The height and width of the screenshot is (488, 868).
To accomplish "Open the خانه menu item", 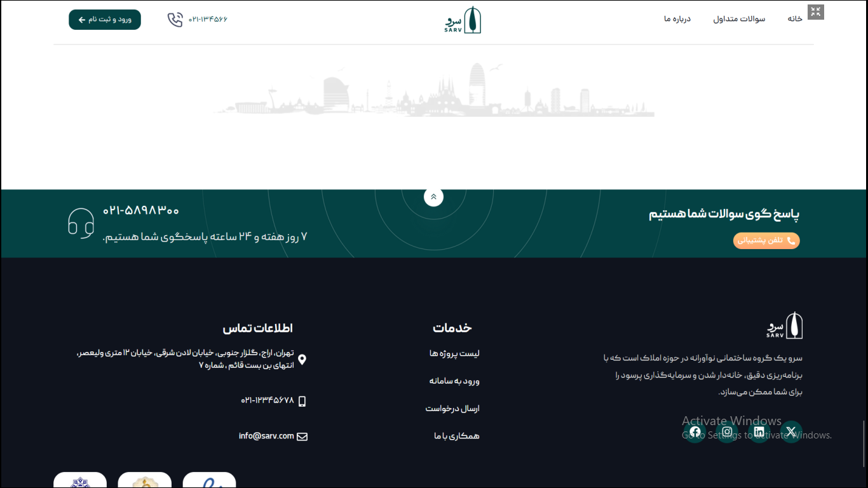I will click(x=795, y=19).
